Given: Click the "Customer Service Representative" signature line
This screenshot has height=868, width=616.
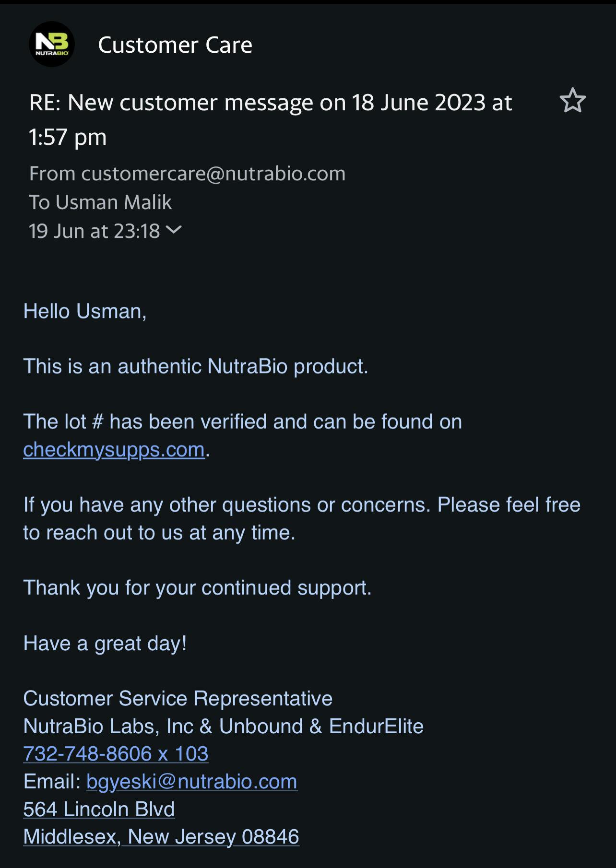Looking at the screenshot, I should coord(178,699).
